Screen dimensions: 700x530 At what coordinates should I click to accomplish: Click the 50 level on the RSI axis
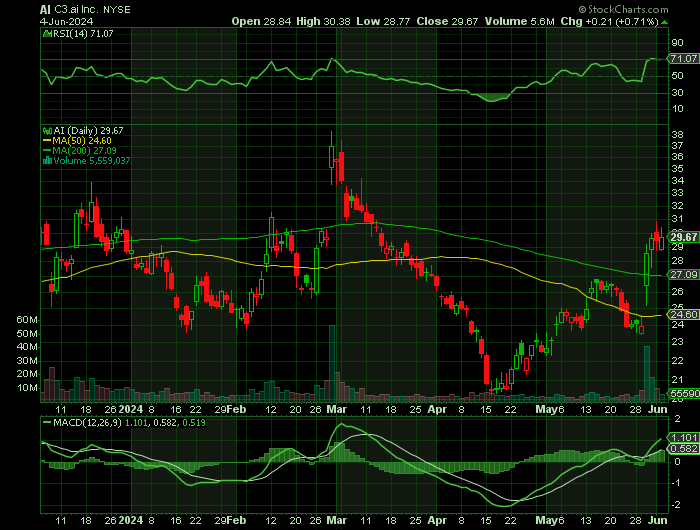coord(677,75)
